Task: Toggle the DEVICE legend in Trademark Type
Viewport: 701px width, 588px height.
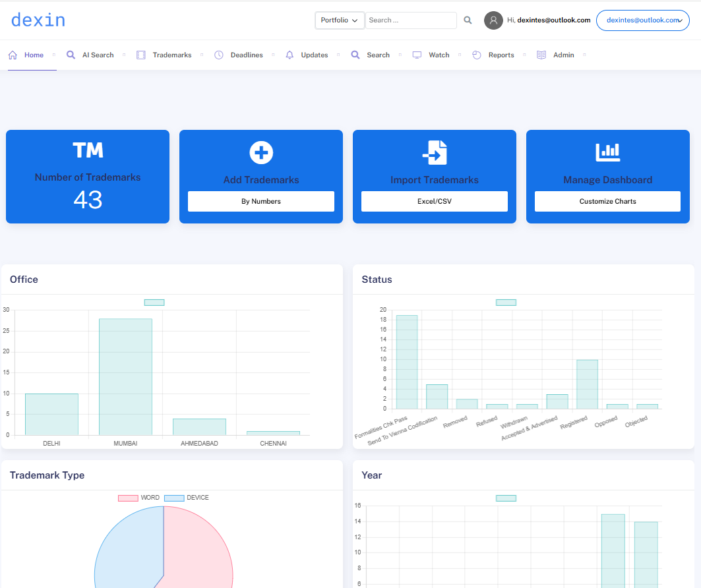Action: pyautogui.click(x=187, y=498)
